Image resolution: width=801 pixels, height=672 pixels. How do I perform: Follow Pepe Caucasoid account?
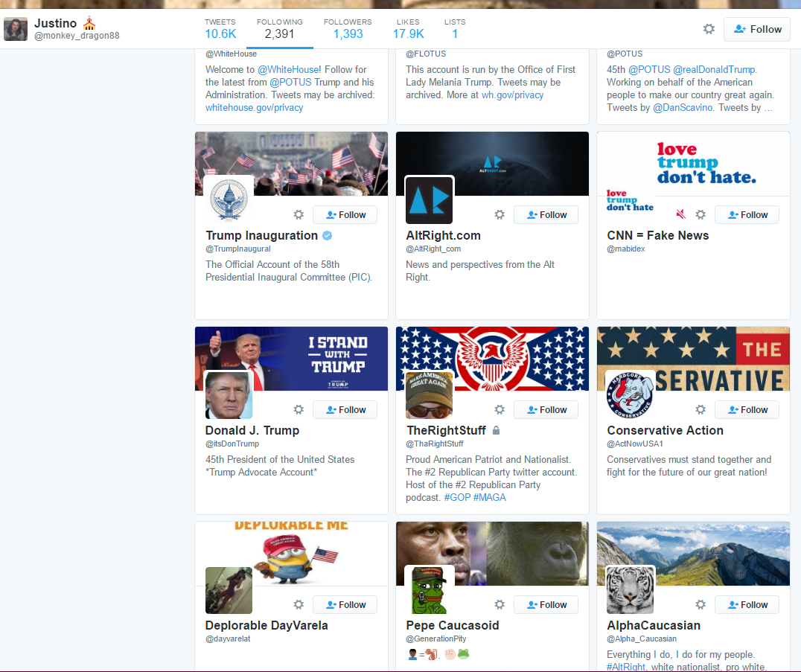[546, 605]
